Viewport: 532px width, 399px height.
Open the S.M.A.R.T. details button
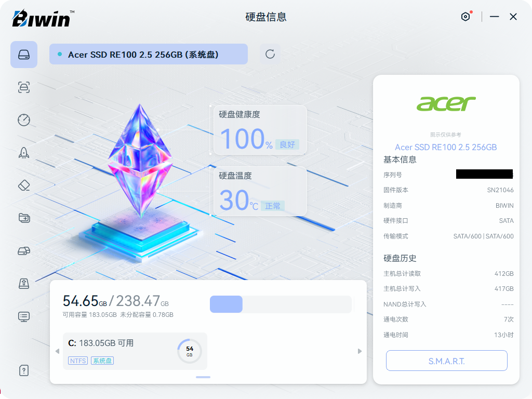(x=446, y=361)
